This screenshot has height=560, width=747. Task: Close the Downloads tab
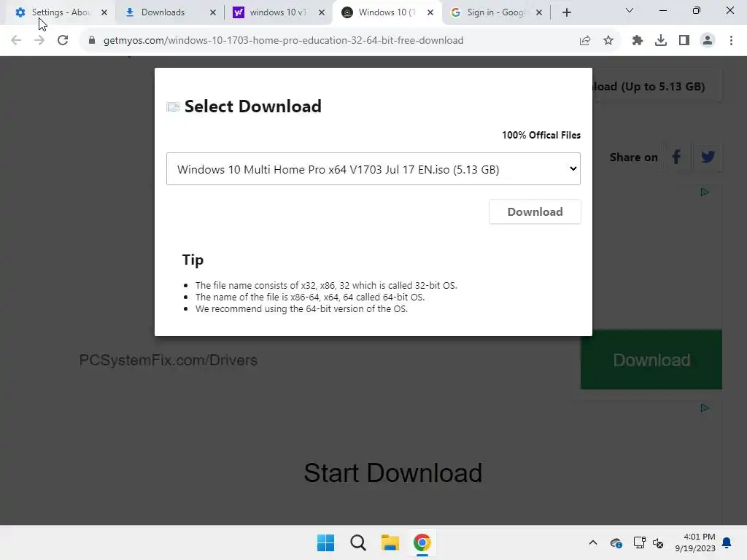click(x=213, y=12)
